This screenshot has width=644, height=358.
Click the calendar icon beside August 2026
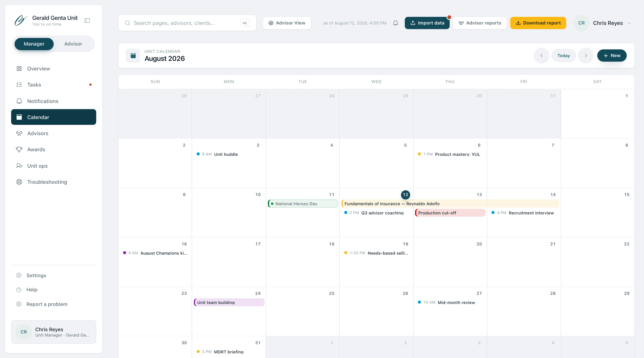(x=133, y=55)
